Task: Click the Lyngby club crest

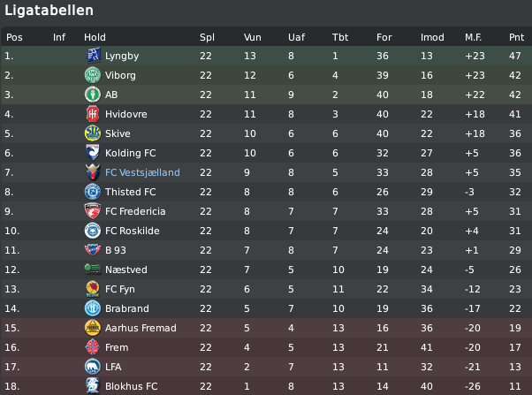Action: (93, 56)
